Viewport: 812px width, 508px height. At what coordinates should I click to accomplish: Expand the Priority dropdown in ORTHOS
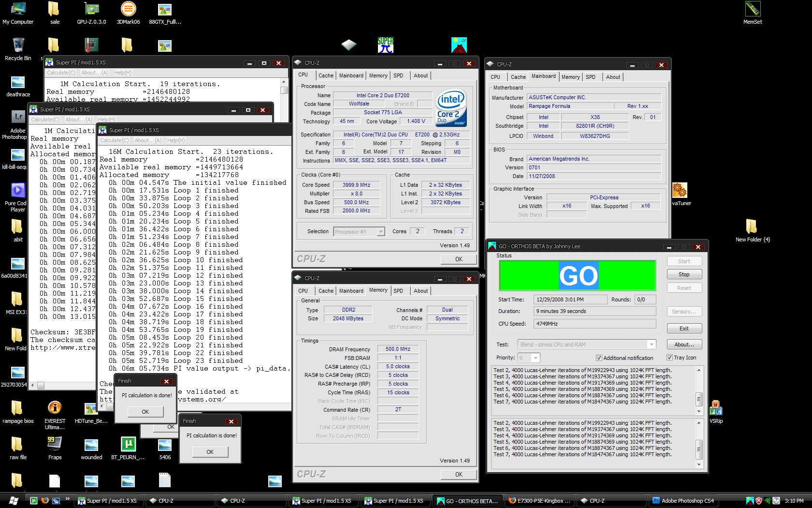point(536,358)
